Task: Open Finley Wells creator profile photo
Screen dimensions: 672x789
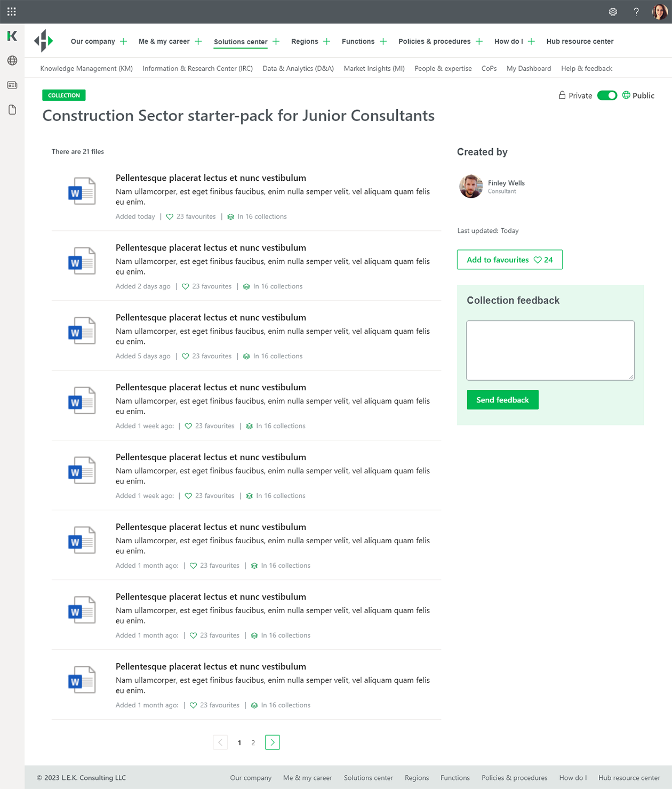Action: pos(471,186)
